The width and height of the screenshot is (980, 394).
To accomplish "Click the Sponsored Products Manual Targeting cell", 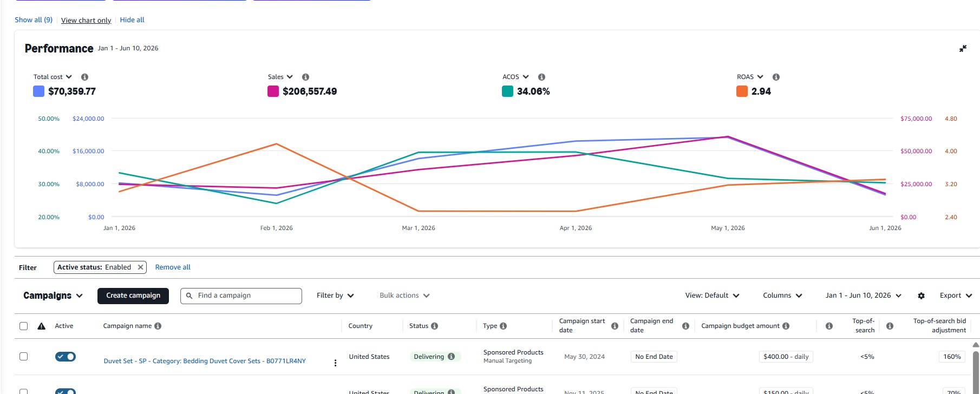I will point(513,356).
